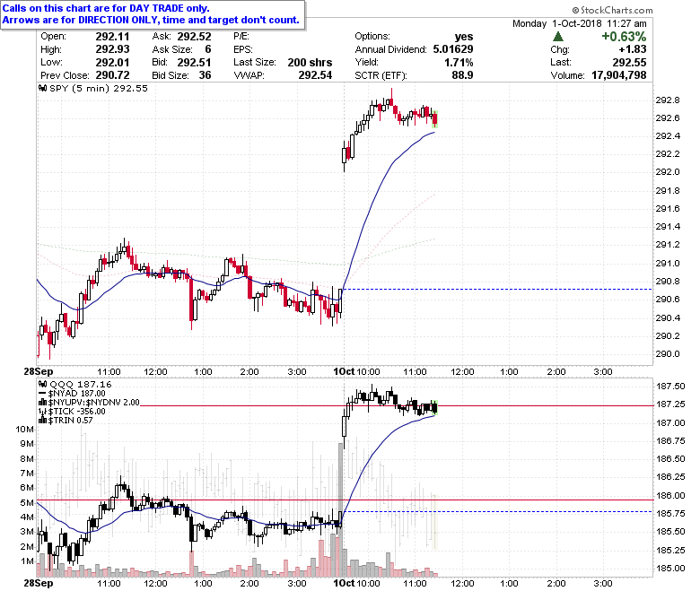Click the Bid price 292.51

tap(194, 63)
